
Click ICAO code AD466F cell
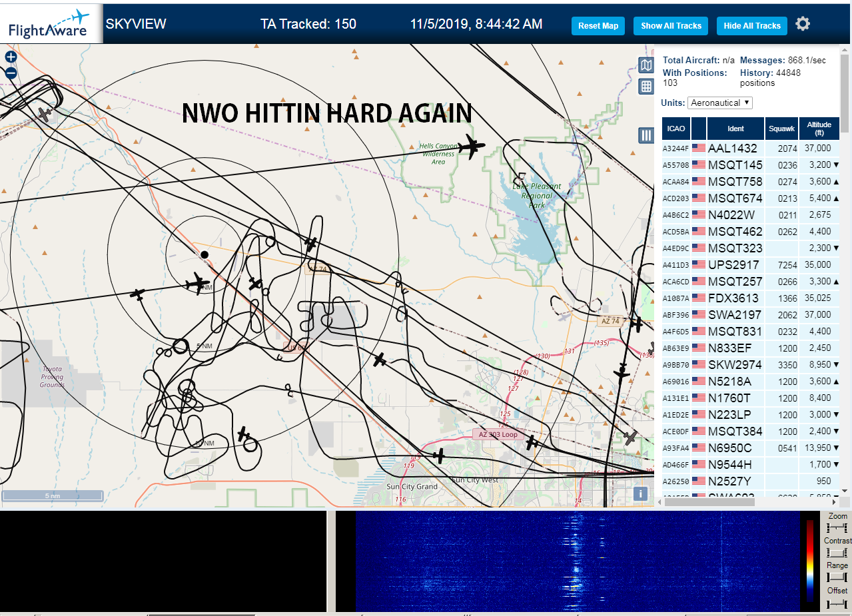coord(675,465)
